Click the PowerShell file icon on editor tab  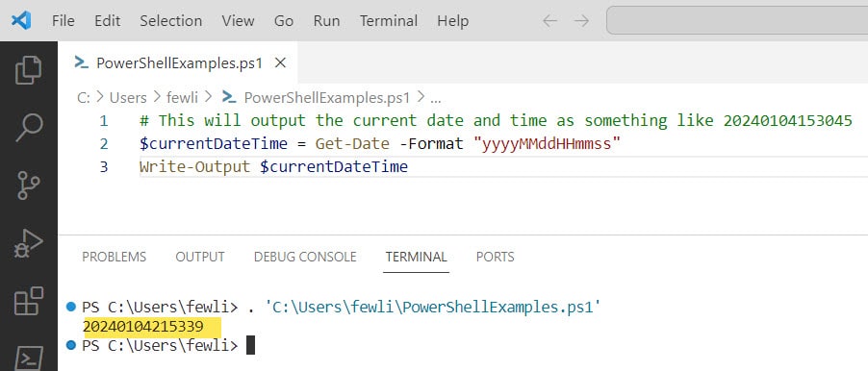[82, 62]
